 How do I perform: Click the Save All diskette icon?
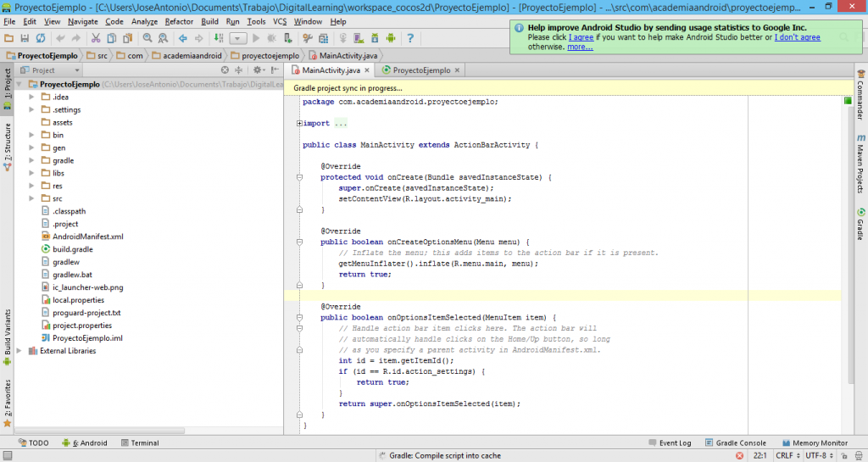pos(25,38)
